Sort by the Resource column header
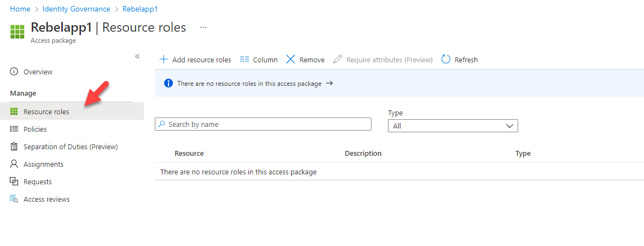 coord(189,154)
